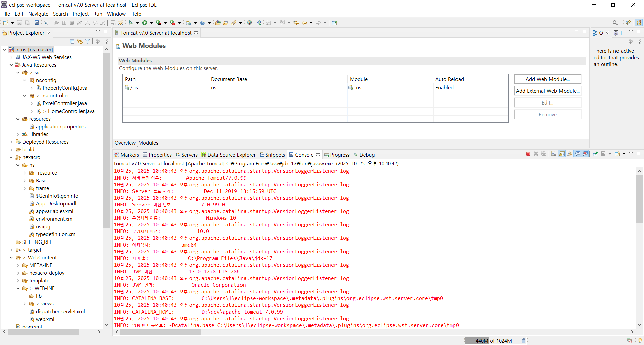
Task: Expand the Deployed Resources node
Action: click(x=11, y=142)
